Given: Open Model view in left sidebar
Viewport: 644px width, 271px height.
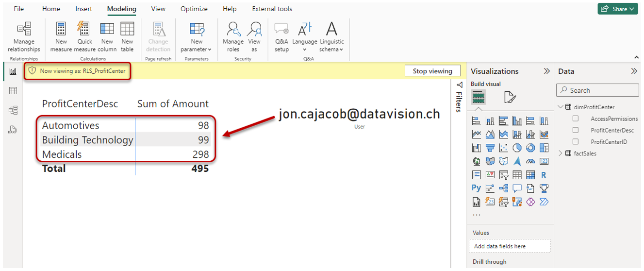Looking at the screenshot, I should tap(13, 110).
